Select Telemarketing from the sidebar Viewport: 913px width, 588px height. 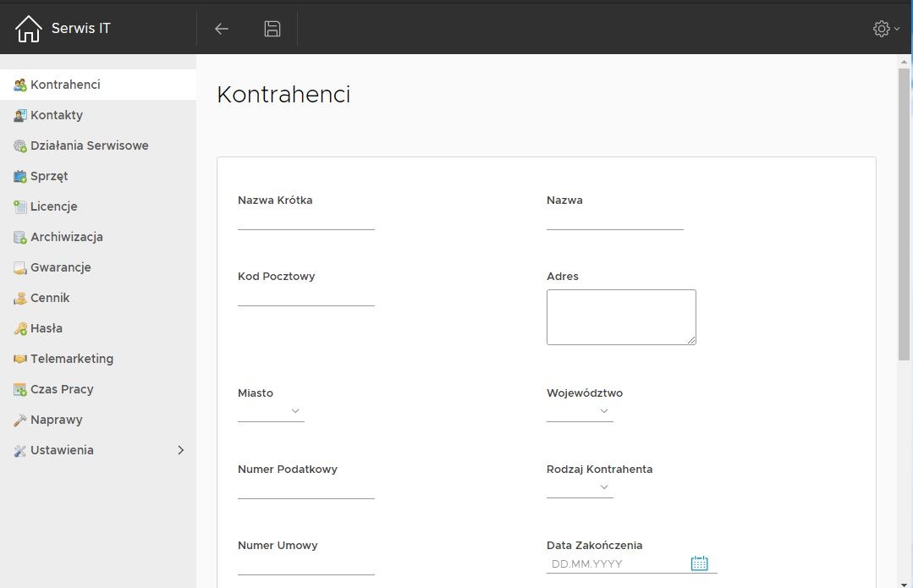72,359
